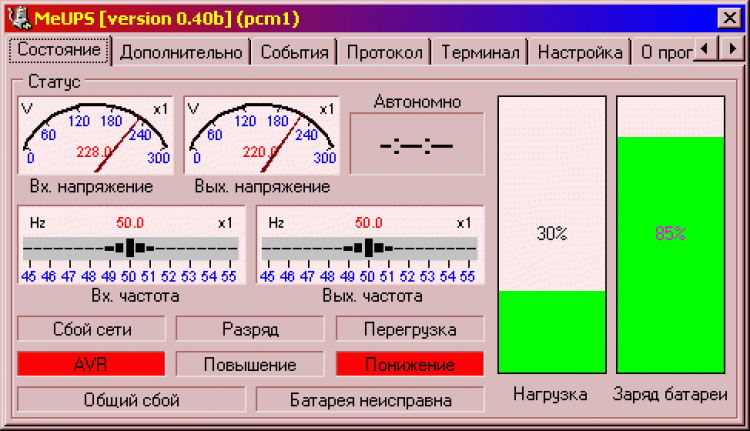Click the Вых. напряжение label

coord(262,187)
